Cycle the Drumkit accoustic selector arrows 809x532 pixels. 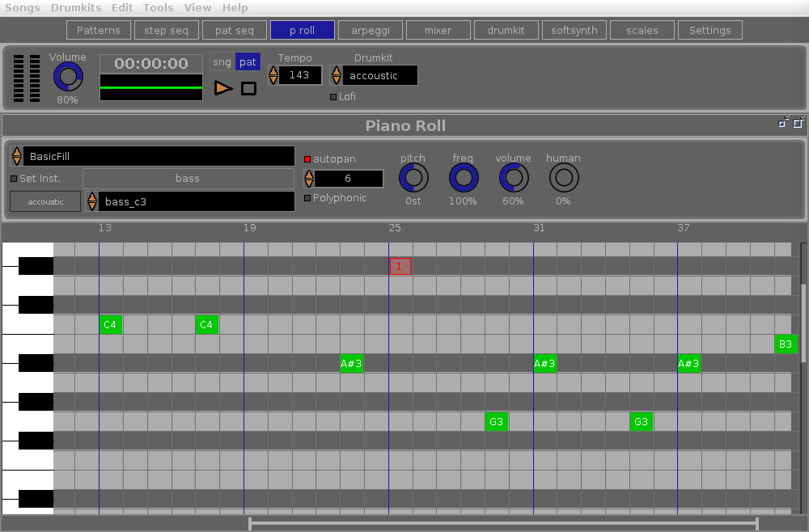tap(337, 75)
